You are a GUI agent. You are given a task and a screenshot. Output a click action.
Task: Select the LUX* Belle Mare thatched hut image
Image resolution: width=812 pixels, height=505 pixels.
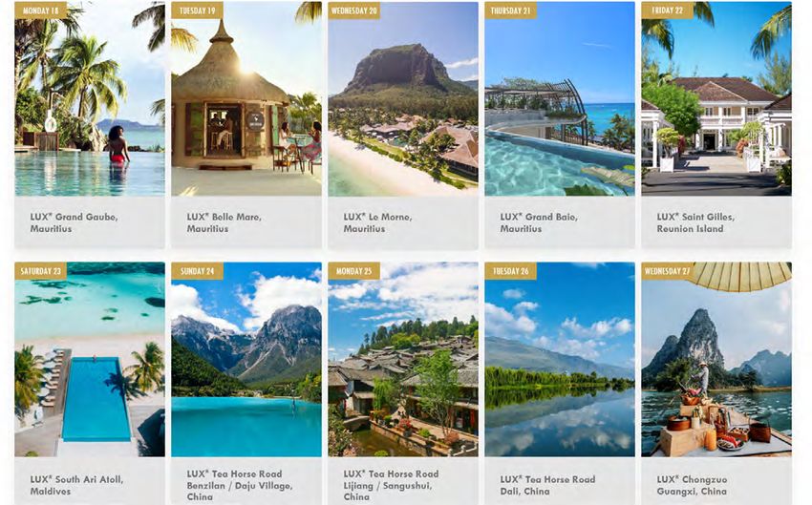246,99
